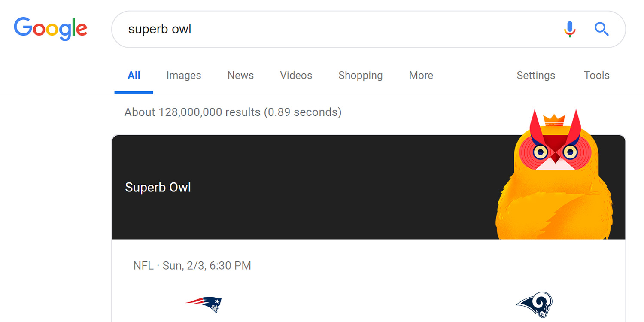
Task: Open the Settings dropdown
Action: coord(536,76)
